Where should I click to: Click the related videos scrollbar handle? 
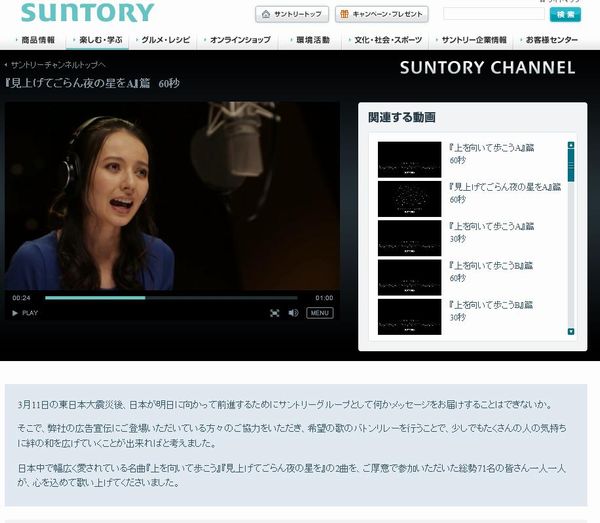[x=571, y=165]
